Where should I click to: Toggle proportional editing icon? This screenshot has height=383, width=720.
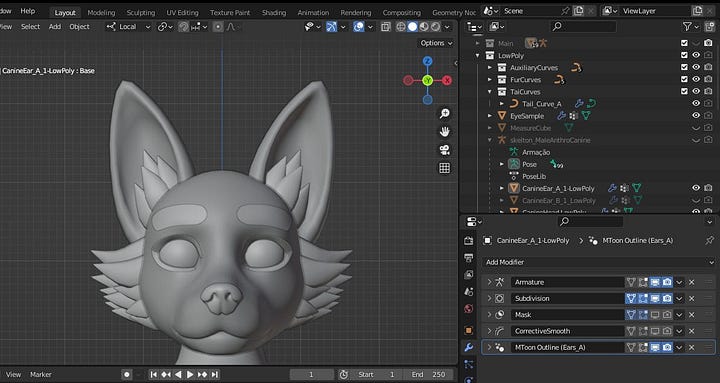pyautogui.click(x=218, y=27)
